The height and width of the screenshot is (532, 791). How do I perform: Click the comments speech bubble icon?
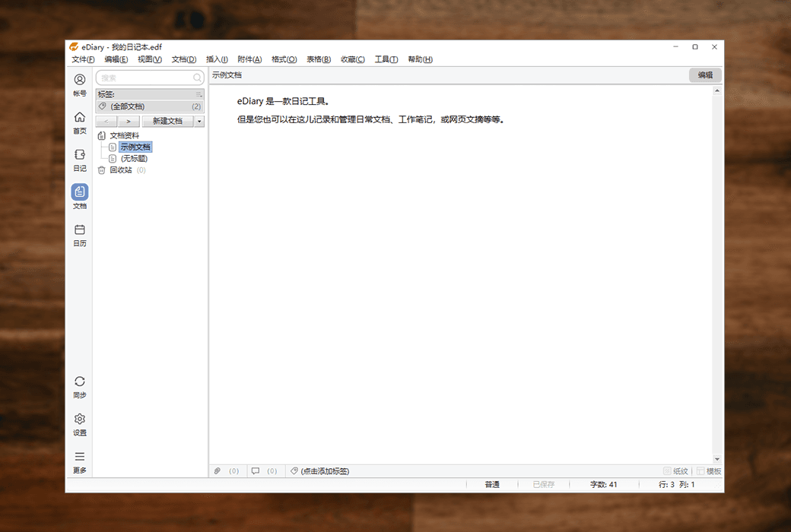(x=256, y=471)
